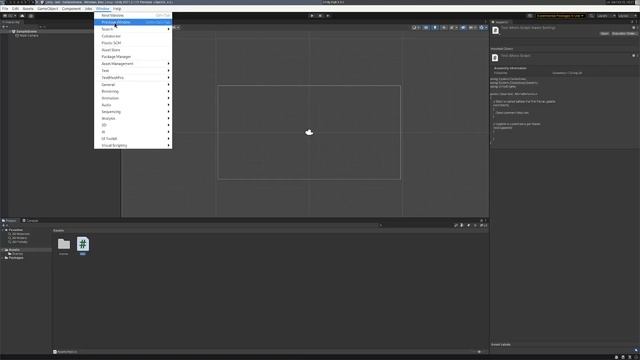640x360 pixels.
Task: Expand the UI Toolkit submenu
Action: pos(133,138)
